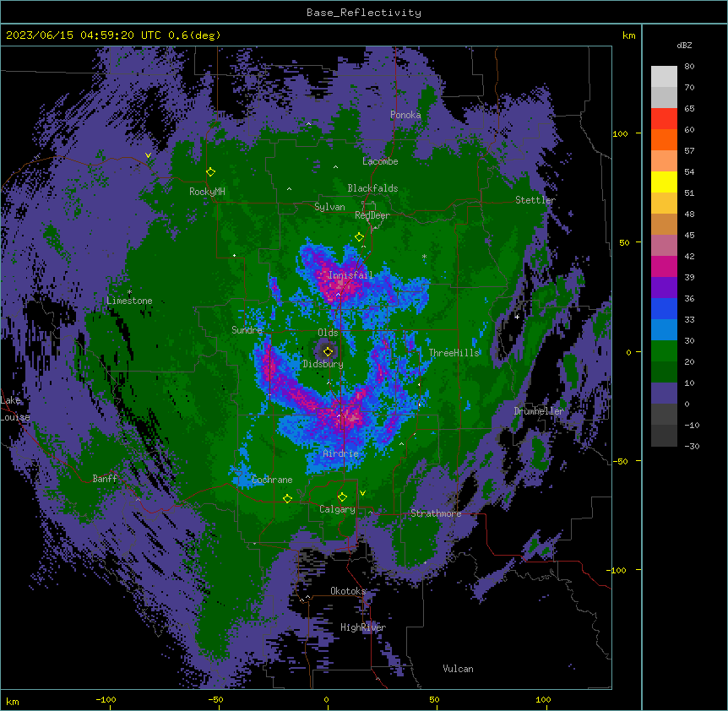Click the Innisfail city label
The width and height of the screenshot is (728, 711).
point(350,275)
